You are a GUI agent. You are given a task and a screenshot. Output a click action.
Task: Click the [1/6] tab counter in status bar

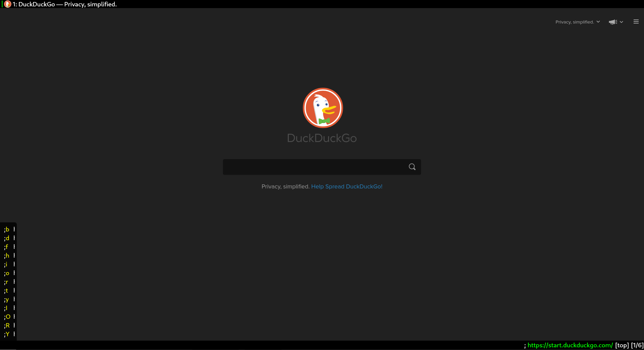(x=637, y=345)
